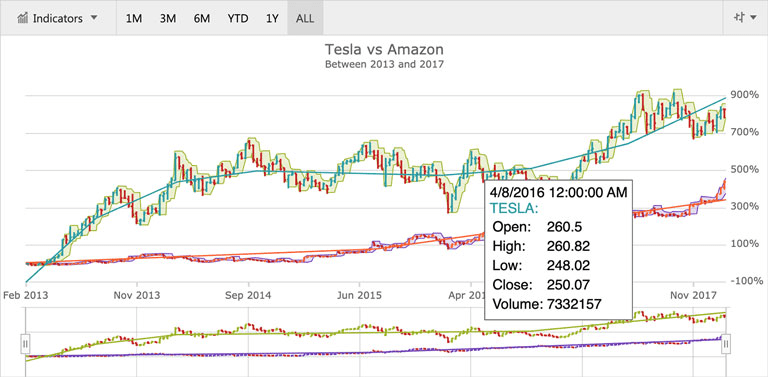This screenshot has width=768, height=377.
Task: Click the Jun 2015 axis label
Action: click(x=360, y=296)
